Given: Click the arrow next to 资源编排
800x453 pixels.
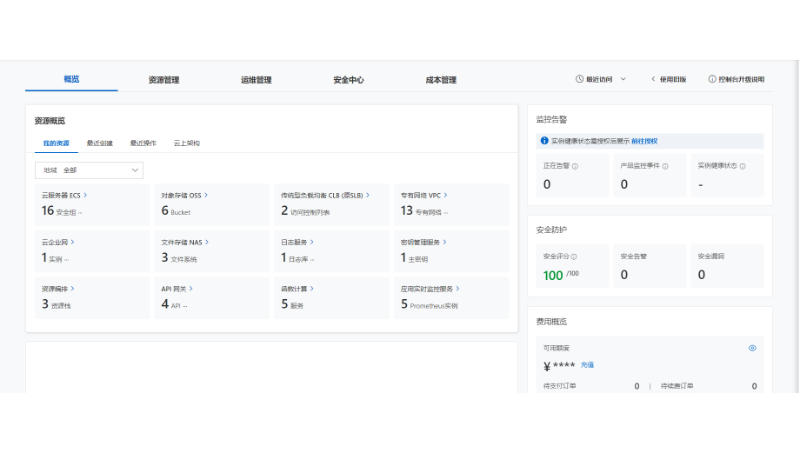Looking at the screenshot, I should click(72, 288).
